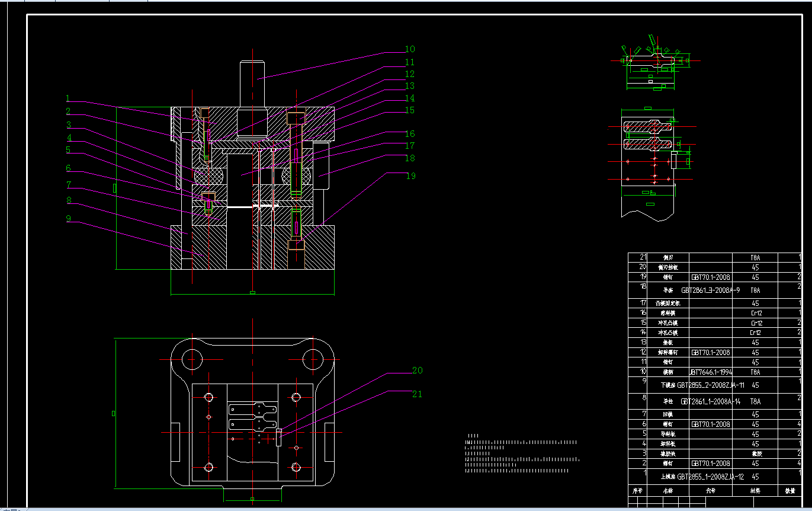Click the GBT2861_3-2008A-9 cell in row 18
The width and height of the screenshot is (812, 511).
(x=710, y=290)
